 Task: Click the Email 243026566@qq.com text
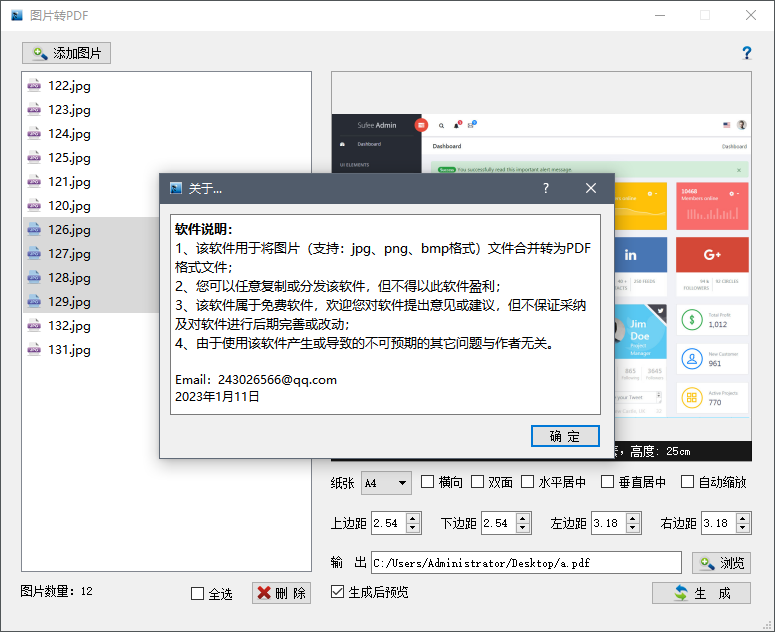256,379
